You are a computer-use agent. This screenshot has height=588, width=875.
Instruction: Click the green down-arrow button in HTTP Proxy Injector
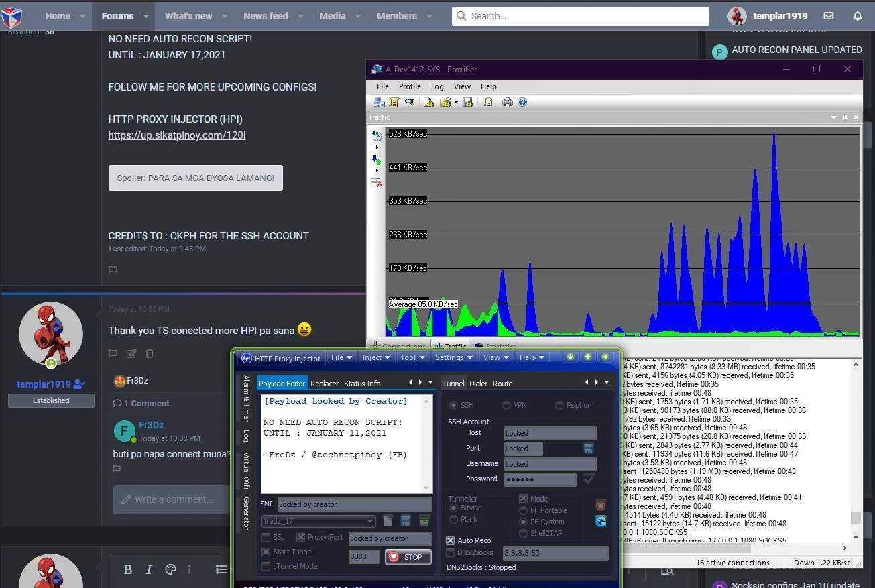[x=571, y=357]
